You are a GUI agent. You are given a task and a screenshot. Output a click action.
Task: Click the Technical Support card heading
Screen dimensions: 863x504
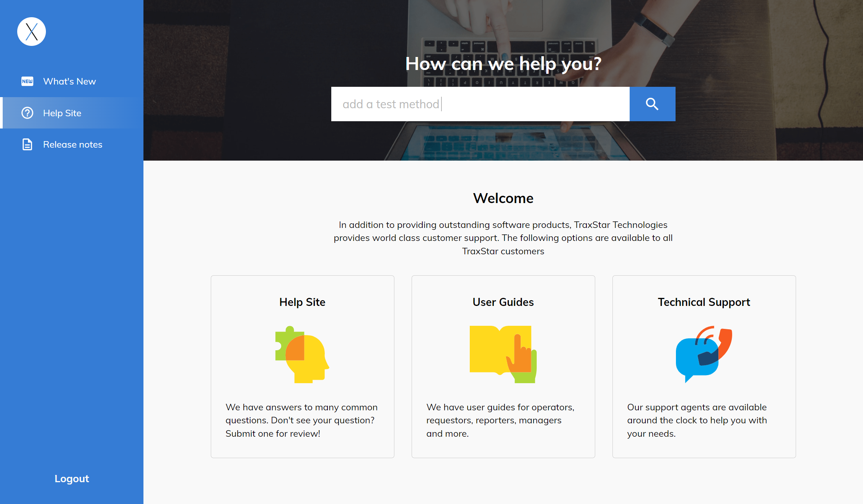pos(704,302)
